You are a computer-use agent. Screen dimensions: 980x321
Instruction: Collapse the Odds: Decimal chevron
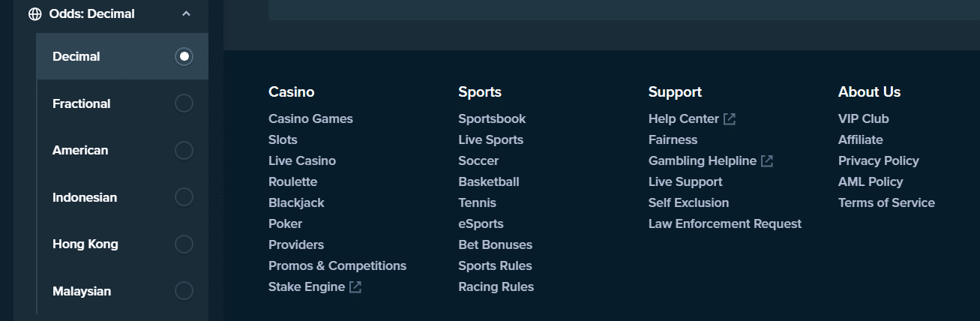[x=186, y=13]
